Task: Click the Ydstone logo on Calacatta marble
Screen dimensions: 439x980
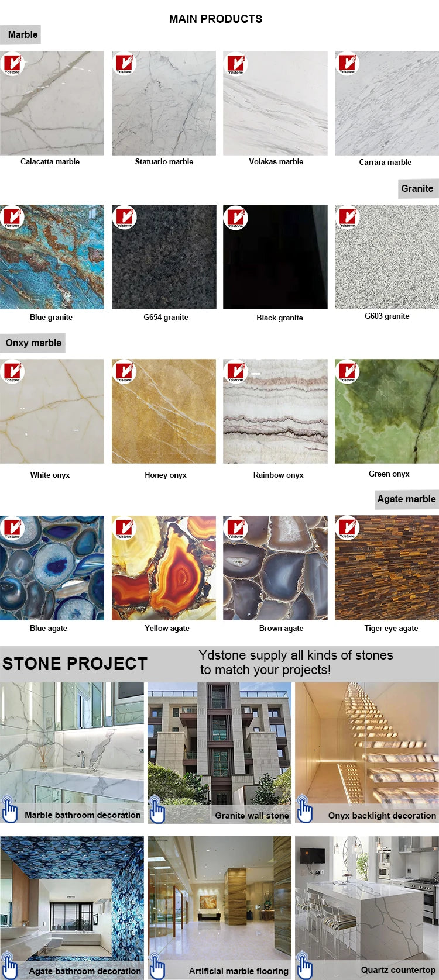Action: coord(12,63)
